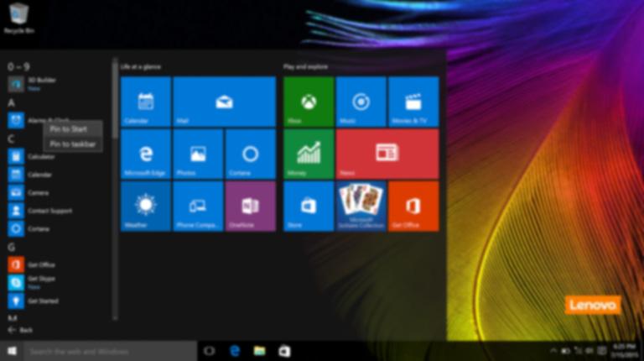Open File Explorer from the taskbar
The width and height of the screenshot is (644, 361).
pos(259,351)
